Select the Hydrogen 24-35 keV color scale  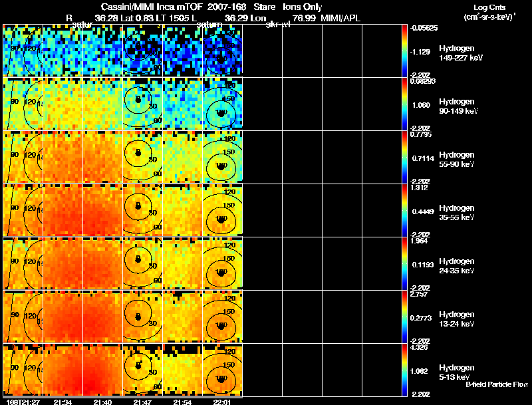(404, 263)
